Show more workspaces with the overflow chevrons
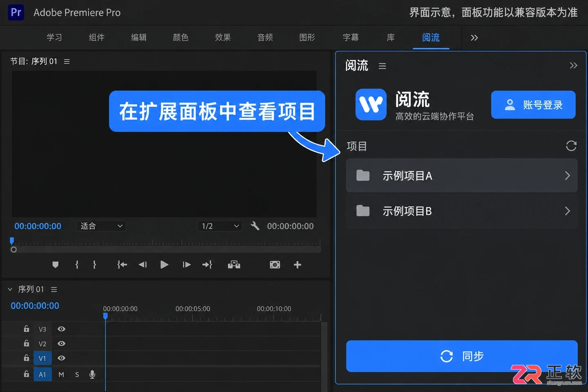Screen dimensions: 588x392 (474, 38)
